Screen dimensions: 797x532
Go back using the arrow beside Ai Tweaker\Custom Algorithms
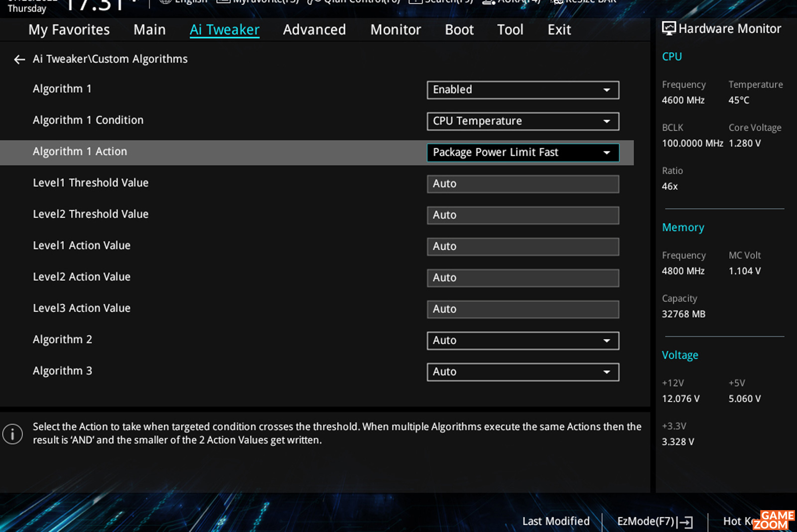click(19, 60)
